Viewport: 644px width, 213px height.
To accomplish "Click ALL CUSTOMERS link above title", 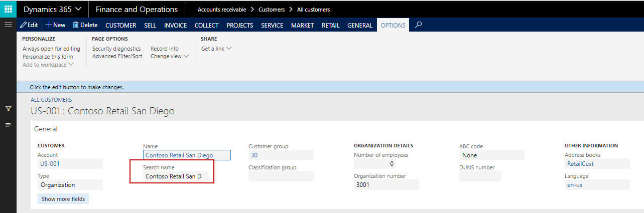I will pyautogui.click(x=51, y=100).
